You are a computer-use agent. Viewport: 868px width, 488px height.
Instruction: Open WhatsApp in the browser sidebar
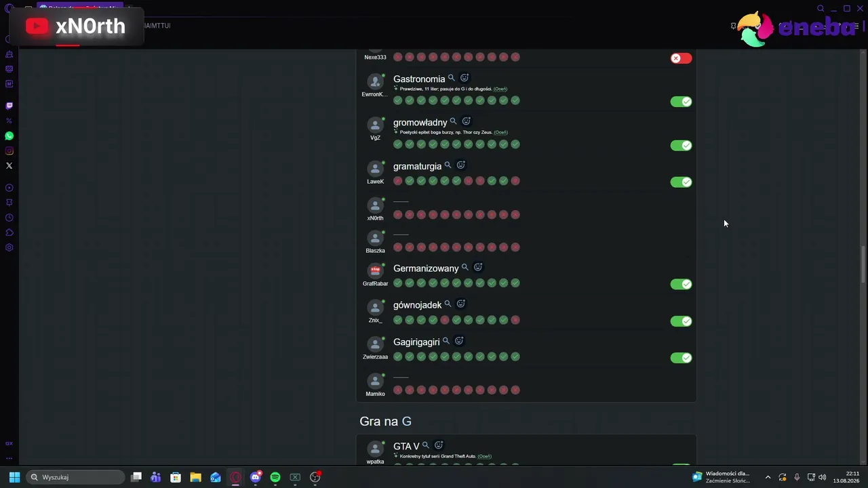tap(9, 136)
